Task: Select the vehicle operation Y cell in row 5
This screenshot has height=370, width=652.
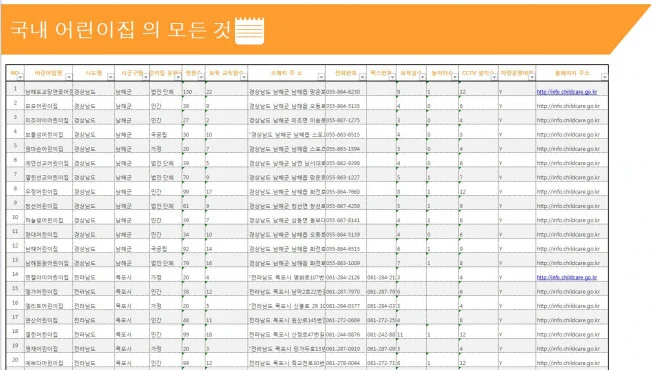Action: [517, 146]
